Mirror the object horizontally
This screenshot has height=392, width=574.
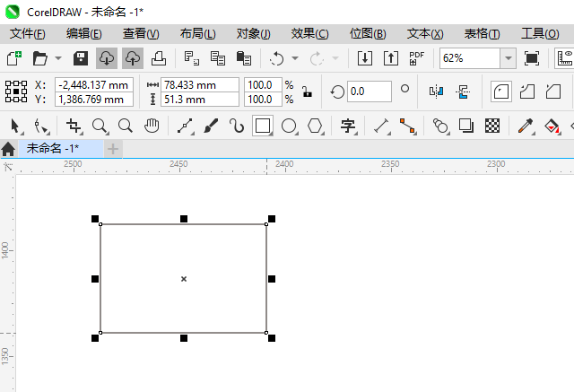point(437,91)
